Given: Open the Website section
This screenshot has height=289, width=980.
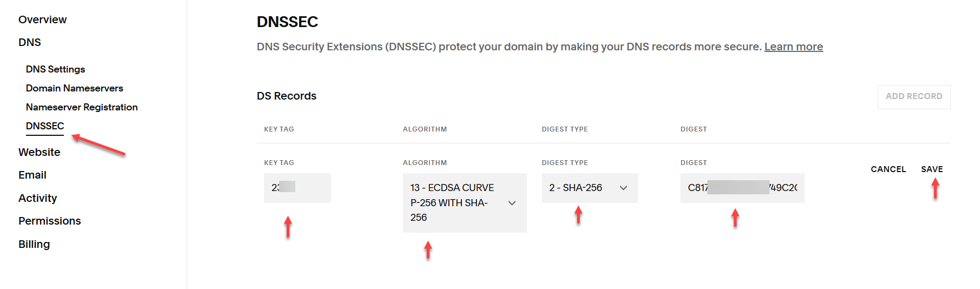Looking at the screenshot, I should [39, 152].
